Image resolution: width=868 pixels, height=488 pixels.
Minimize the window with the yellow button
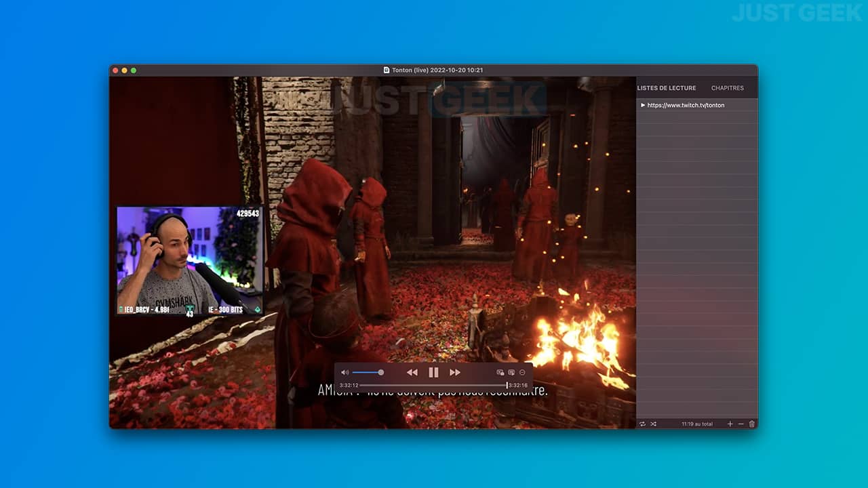click(125, 70)
